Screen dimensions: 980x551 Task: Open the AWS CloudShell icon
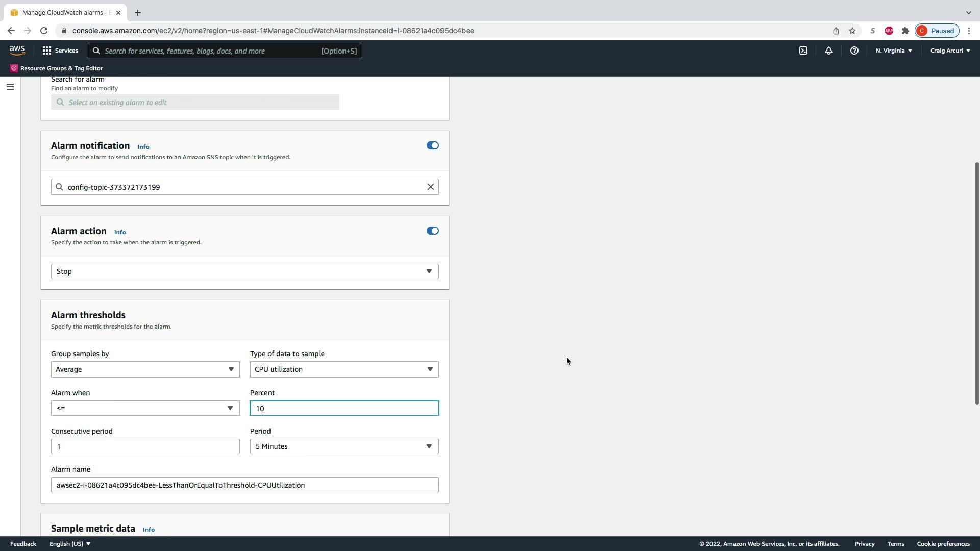pyautogui.click(x=803, y=51)
